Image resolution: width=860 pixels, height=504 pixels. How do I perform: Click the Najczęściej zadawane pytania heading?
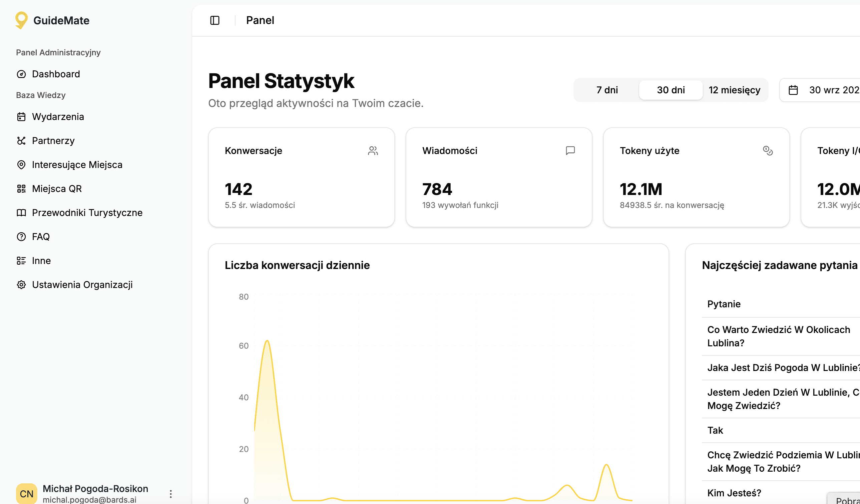(x=780, y=265)
